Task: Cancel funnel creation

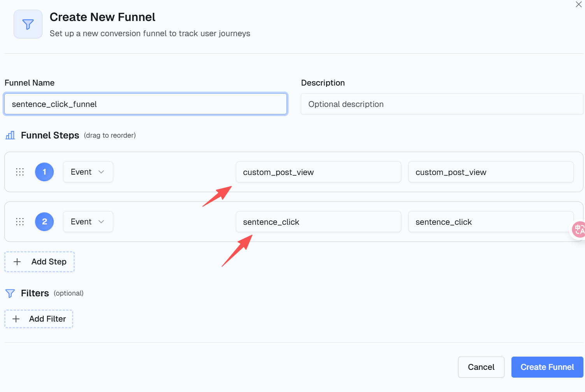Action: [481, 367]
